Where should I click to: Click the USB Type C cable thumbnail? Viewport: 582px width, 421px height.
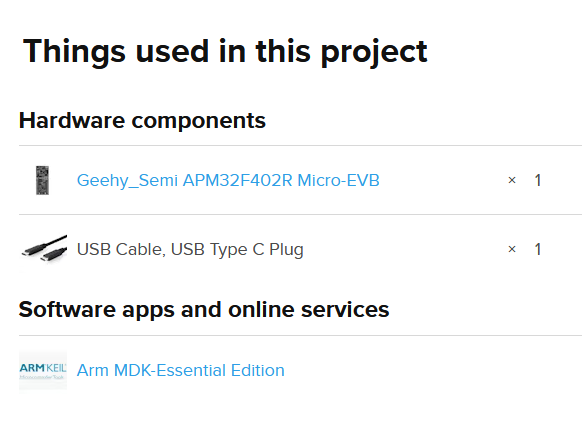click(x=44, y=248)
